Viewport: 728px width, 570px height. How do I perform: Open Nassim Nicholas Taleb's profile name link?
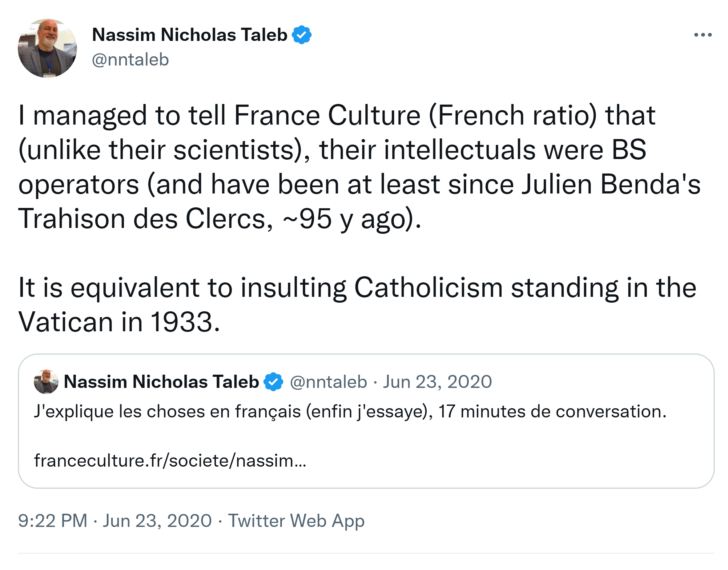(x=189, y=35)
